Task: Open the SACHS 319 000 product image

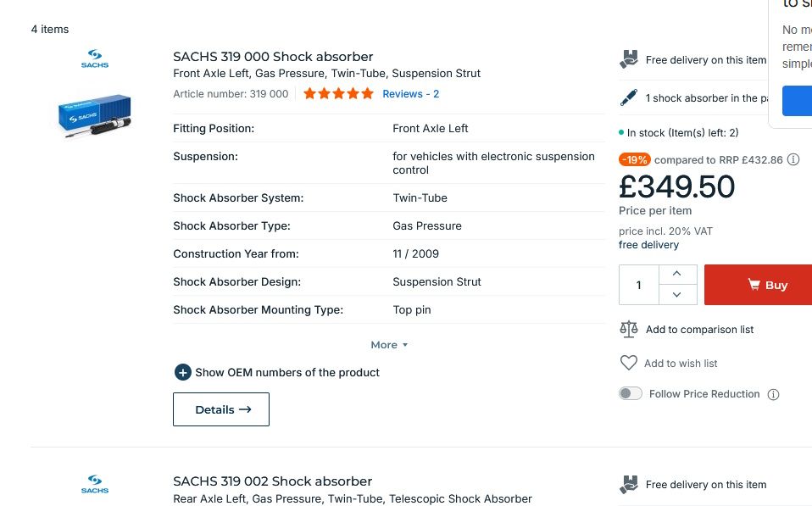Action: pos(94,116)
